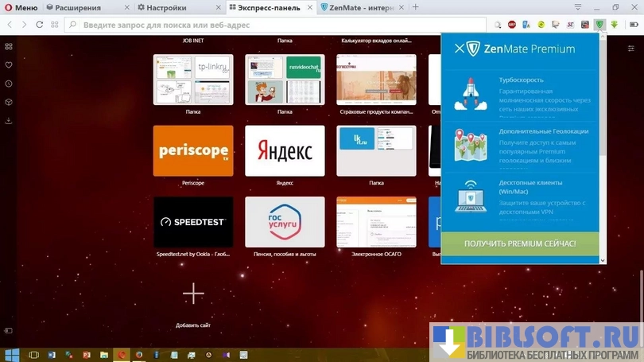Click the Добавить сайт plus tile
The height and width of the screenshot is (362, 644).
coord(193,294)
